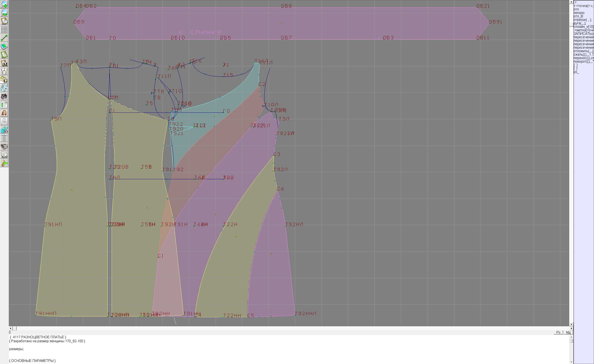Open the 3D view icon
This screenshot has width=594, height=364.
(x=4, y=130)
